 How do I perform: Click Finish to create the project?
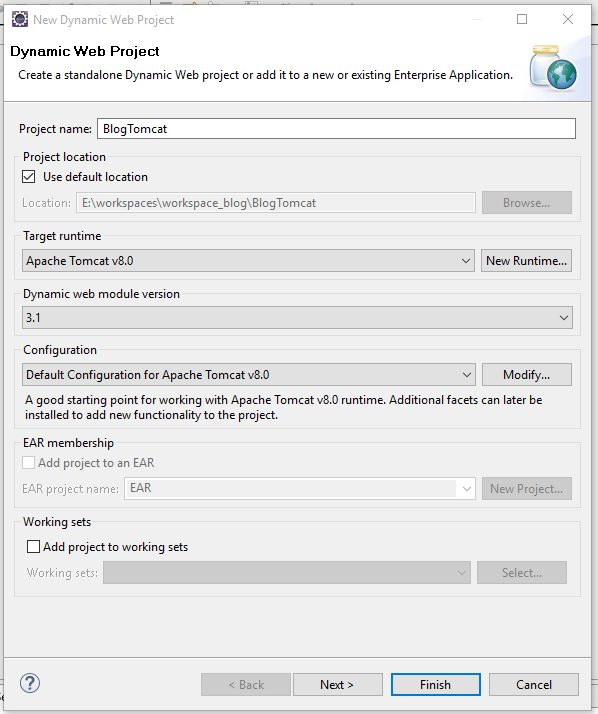coord(435,684)
